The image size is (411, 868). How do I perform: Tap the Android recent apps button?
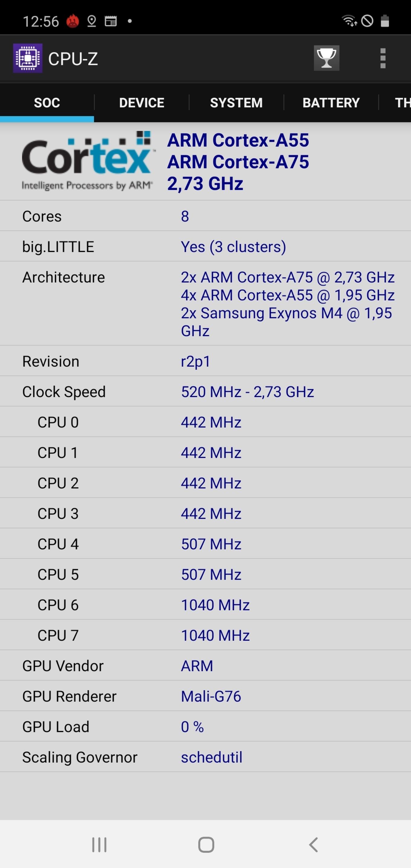[x=99, y=844]
